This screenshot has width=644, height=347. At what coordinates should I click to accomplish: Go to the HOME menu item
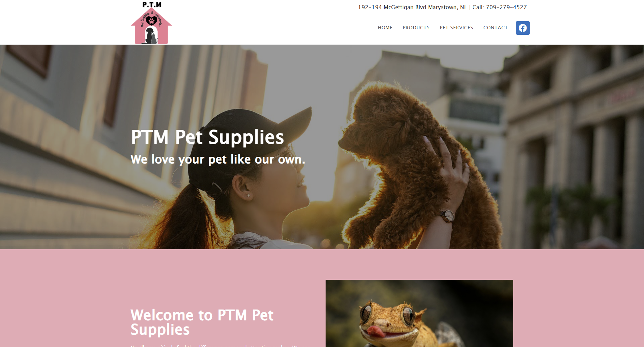pos(385,28)
